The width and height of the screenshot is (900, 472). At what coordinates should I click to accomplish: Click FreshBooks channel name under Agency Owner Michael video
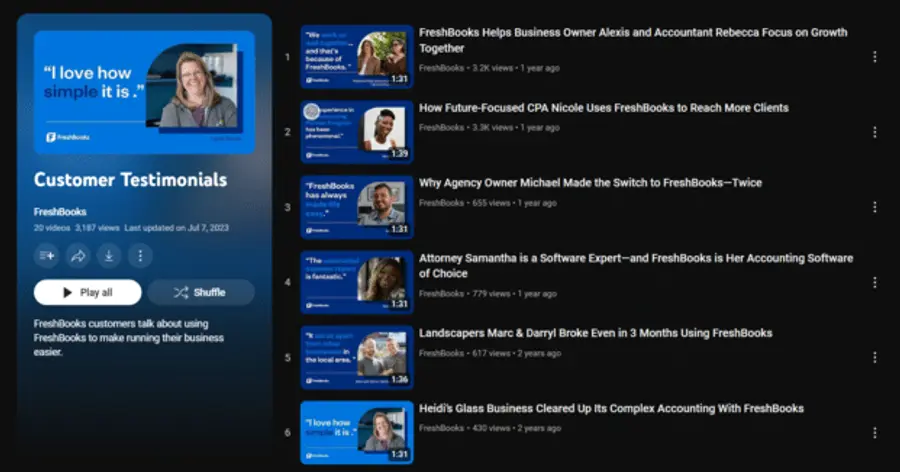441,203
